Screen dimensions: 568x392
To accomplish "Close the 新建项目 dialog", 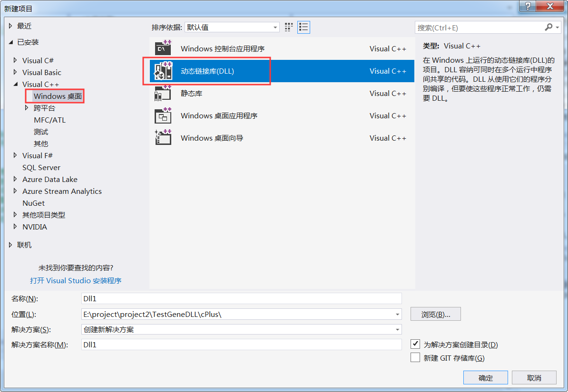I will (x=550, y=6).
